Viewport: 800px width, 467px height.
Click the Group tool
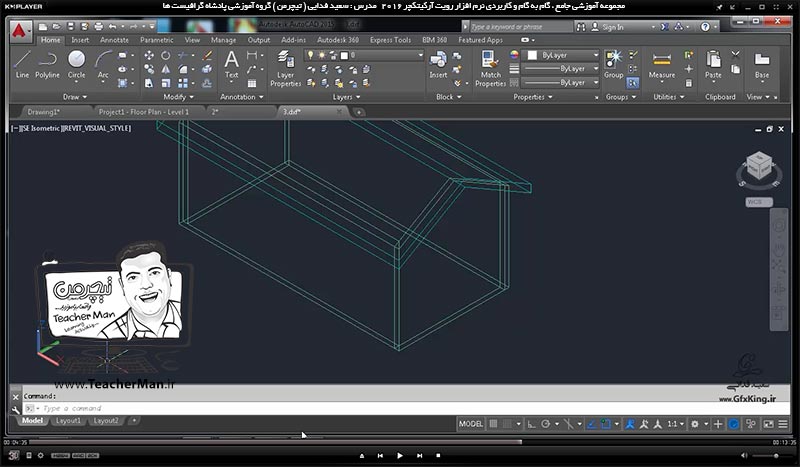coord(613,65)
